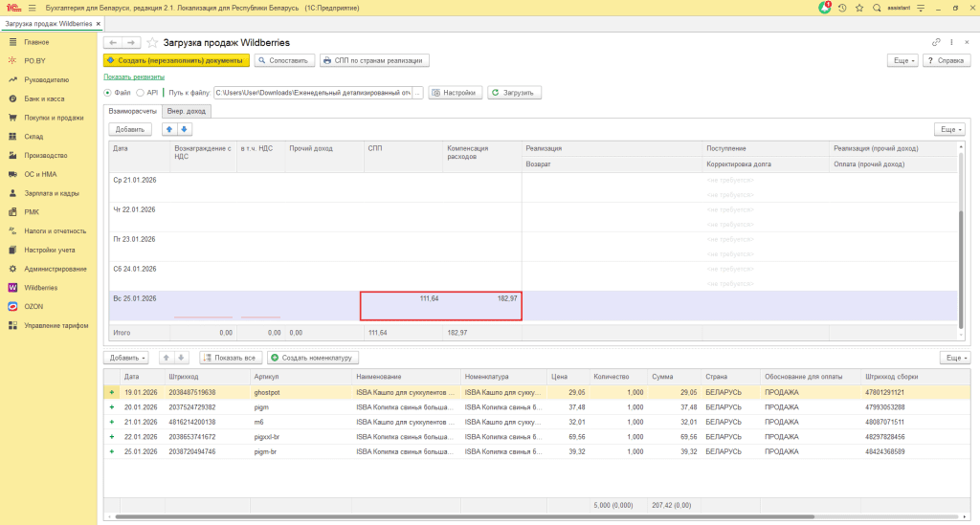Go back with the left arrow button

click(113, 42)
